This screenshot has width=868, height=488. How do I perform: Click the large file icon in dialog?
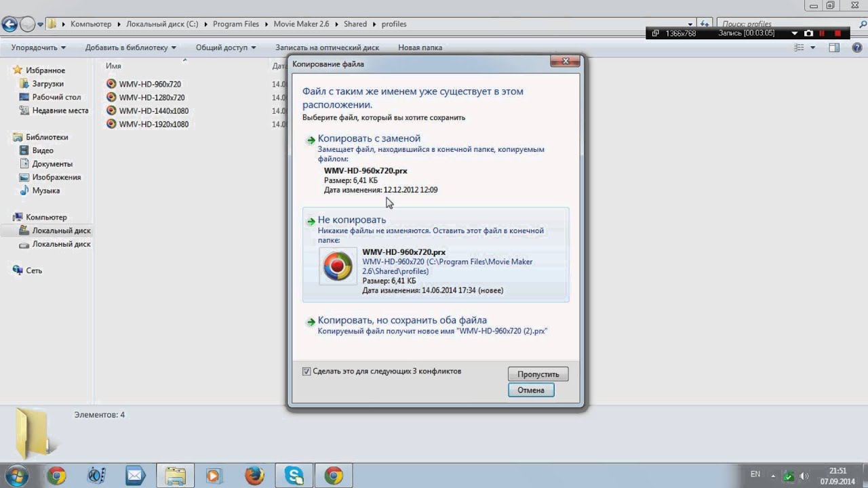338,266
